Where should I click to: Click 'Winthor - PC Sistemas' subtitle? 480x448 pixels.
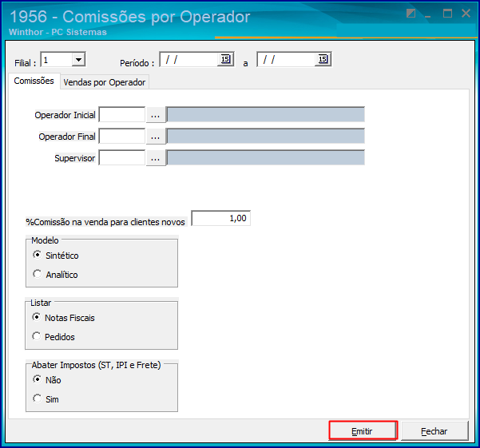click(58, 32)
